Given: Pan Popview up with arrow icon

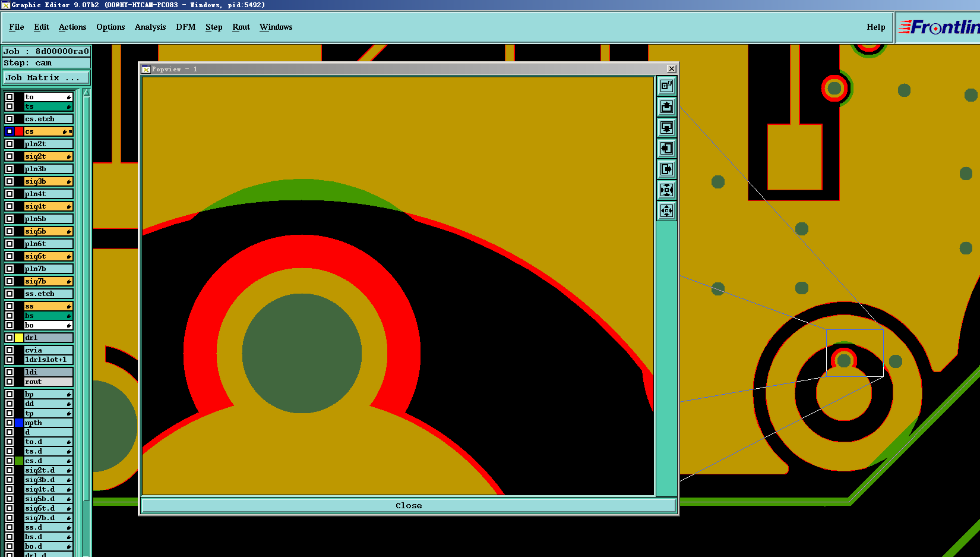Looking at the screenshot, I should pos(666,107).
